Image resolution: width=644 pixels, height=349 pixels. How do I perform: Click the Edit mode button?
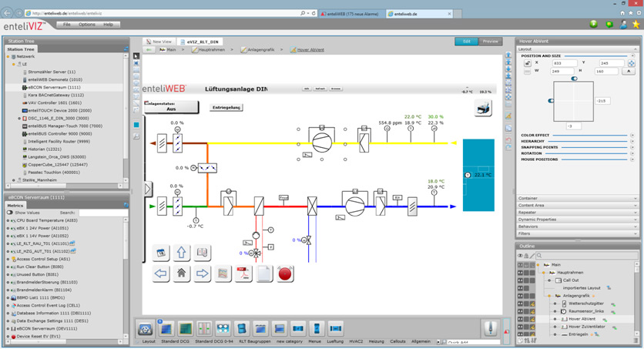[467, 42]
